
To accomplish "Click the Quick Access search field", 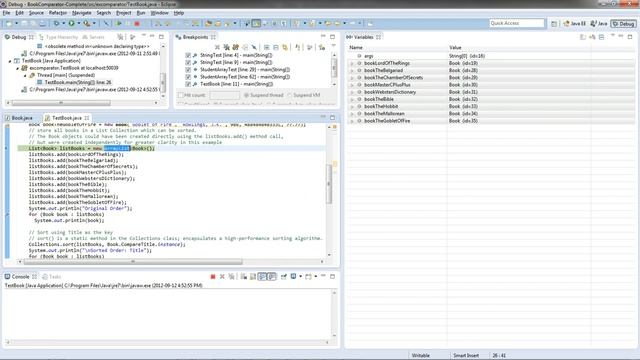I will coord(517,23).
